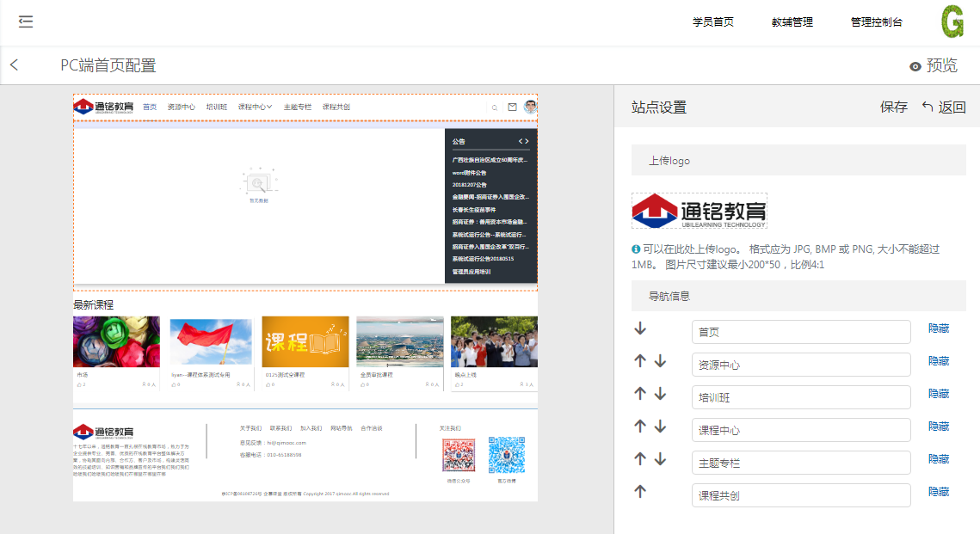
Task: Move 首页 down with the arrow icon
Action: point(640,328)
